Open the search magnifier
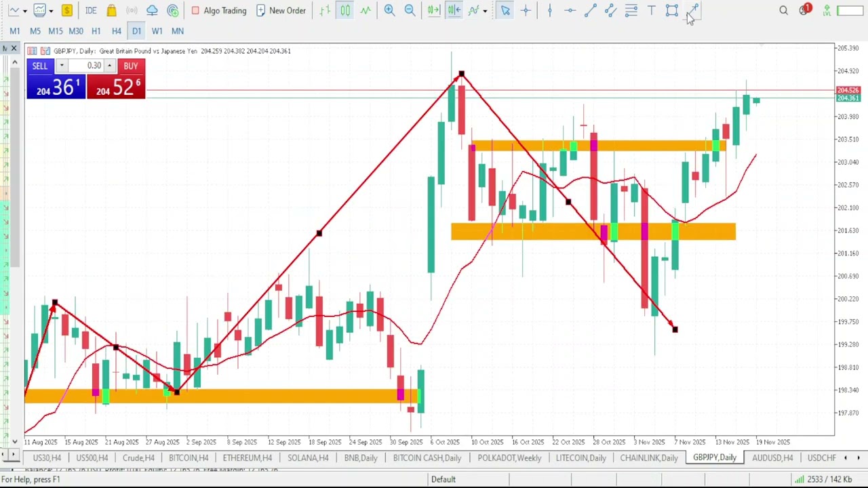 pos(783,10)
